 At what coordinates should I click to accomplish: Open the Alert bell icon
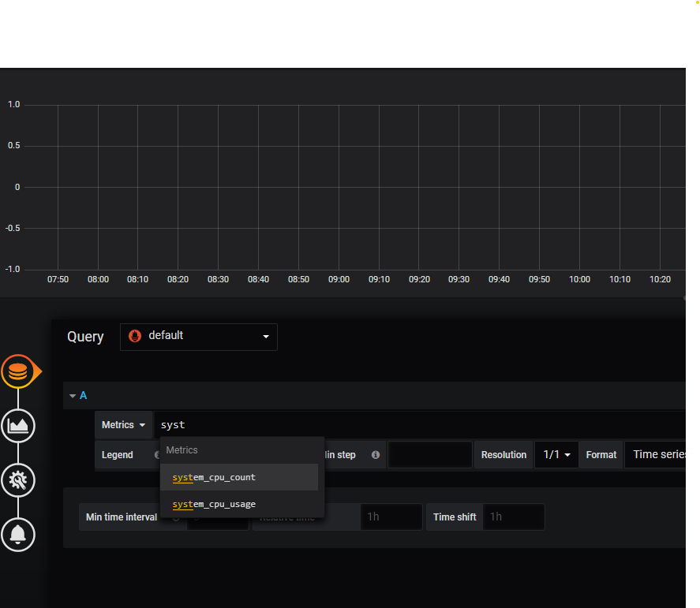18,534
